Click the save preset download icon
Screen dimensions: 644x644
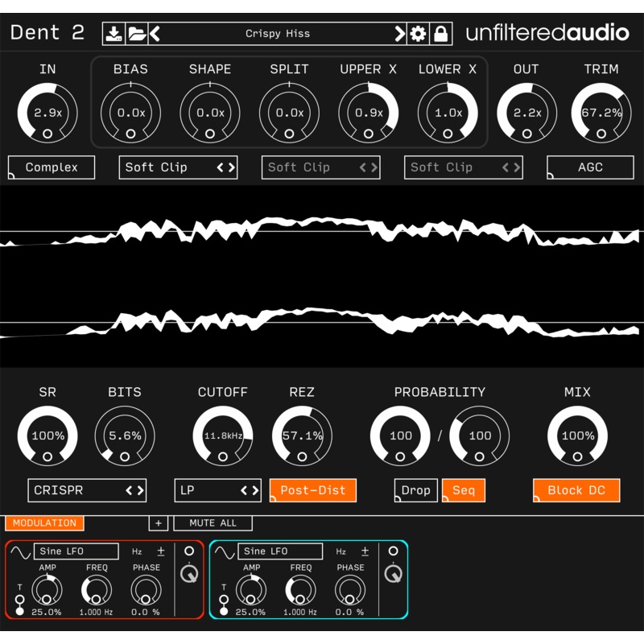pos(114,34)
